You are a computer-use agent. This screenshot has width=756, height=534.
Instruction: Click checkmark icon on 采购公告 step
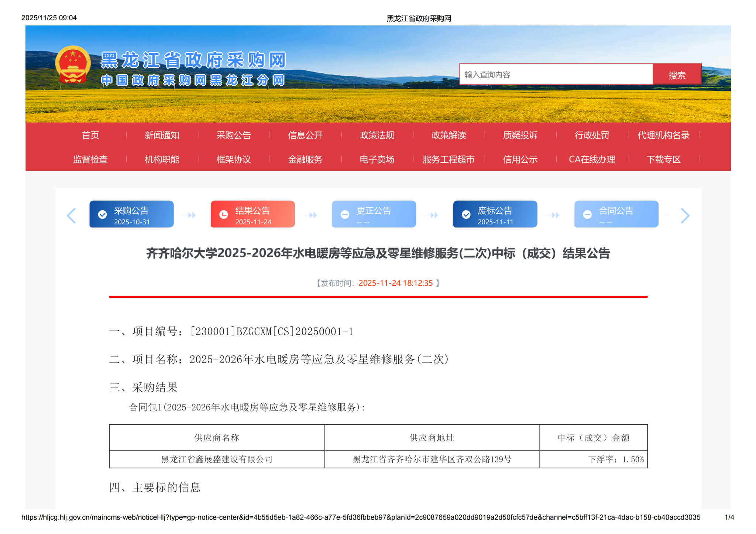102,214
